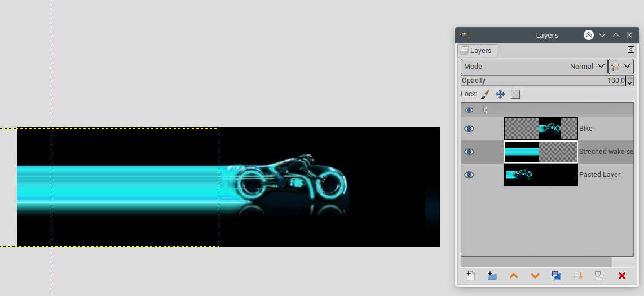Image resolution: width=644 pixels, height=296 pixels.
Task: Merge down the selected layer
Action: (578, 276)
